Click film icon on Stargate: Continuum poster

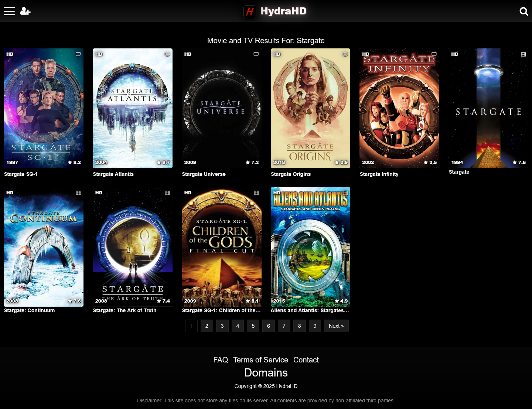(x=78, y=193)
